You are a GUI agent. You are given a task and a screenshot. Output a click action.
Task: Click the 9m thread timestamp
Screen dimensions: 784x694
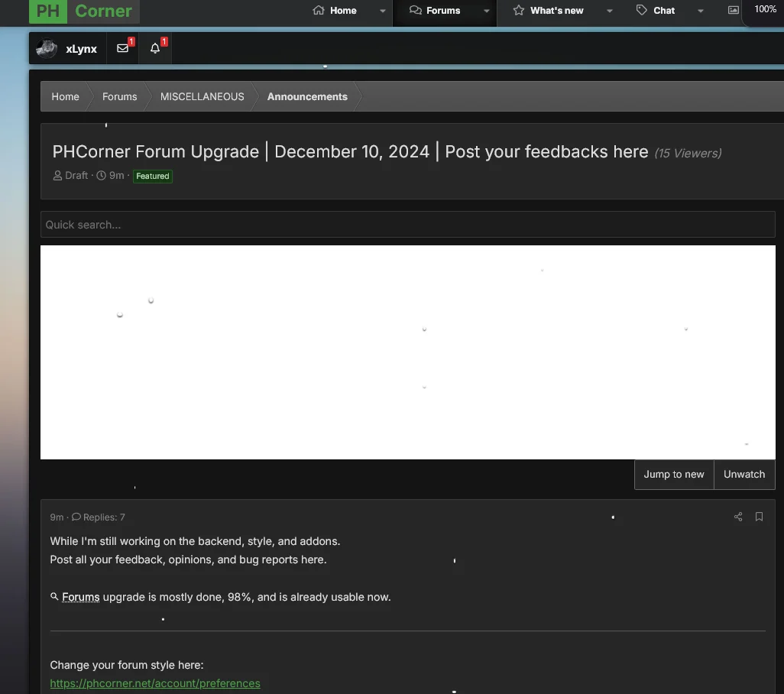point(116,176)
